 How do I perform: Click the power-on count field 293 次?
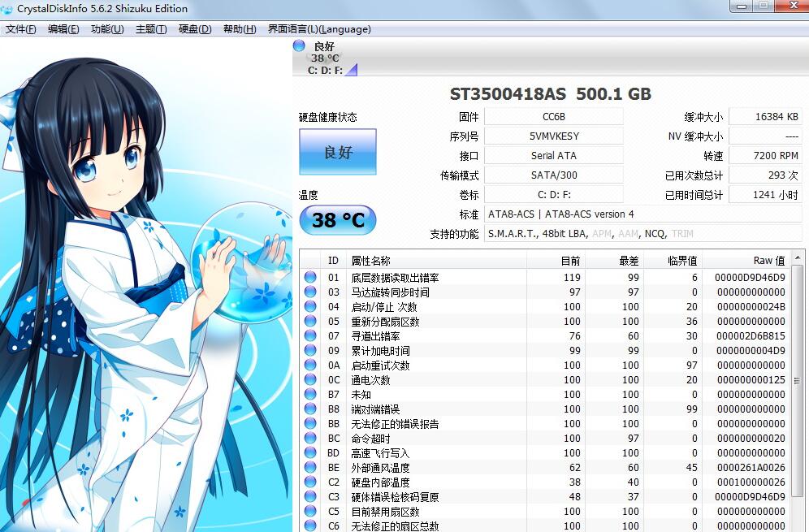tap(765, 175)
